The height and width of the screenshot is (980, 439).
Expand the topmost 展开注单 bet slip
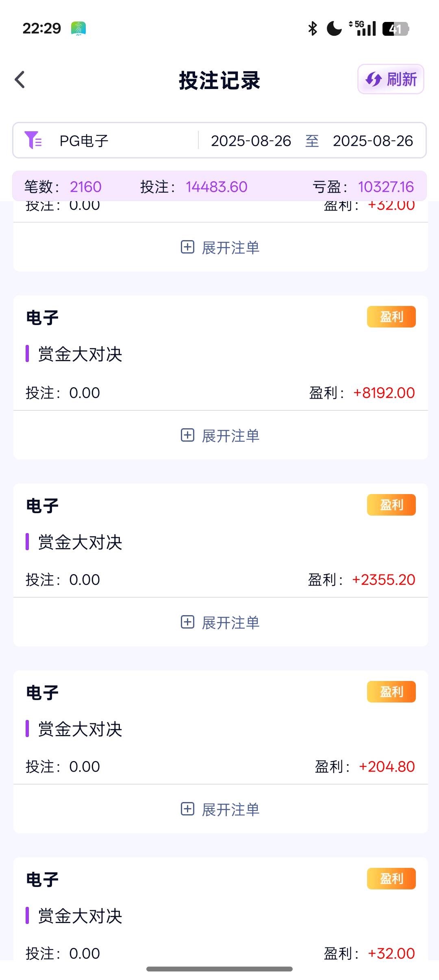point(220,247)
